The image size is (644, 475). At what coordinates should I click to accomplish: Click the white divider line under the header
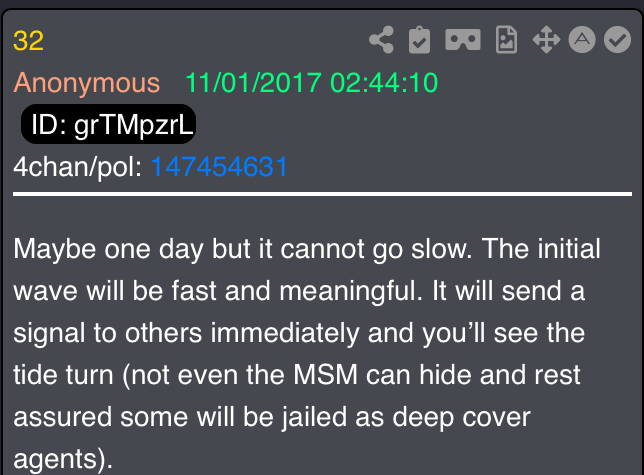[322, 194]
